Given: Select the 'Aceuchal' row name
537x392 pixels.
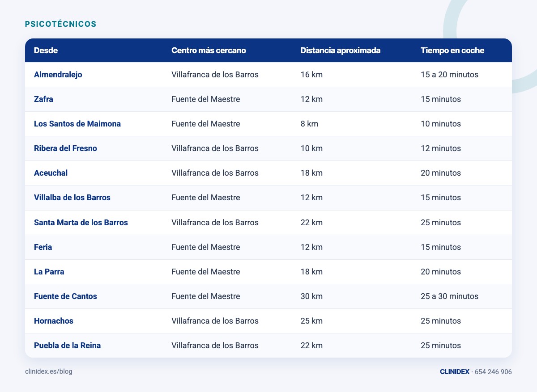Looking at the screenshot, I should click(x=51, y=173).
